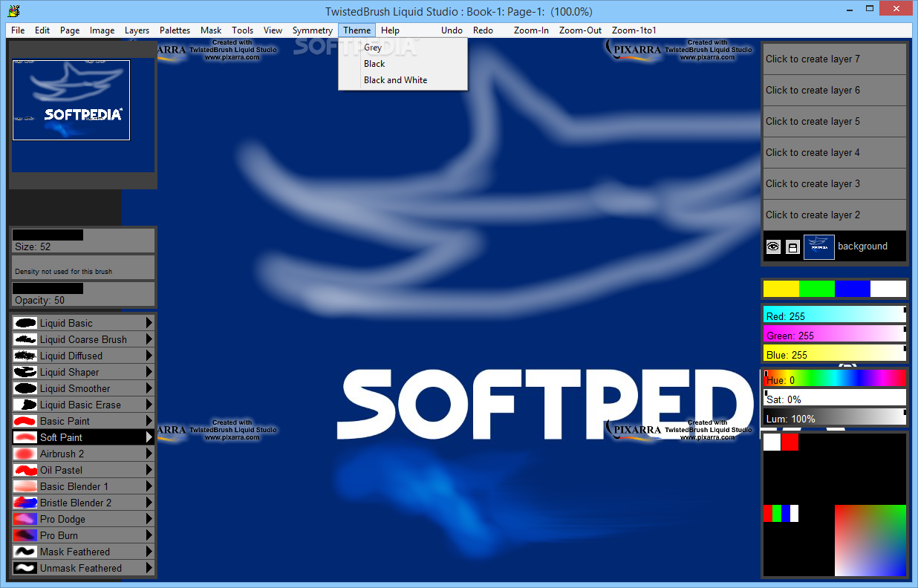This screenshot has width=918, height=588.
Task: Click the Redo button
Action: 483,30
